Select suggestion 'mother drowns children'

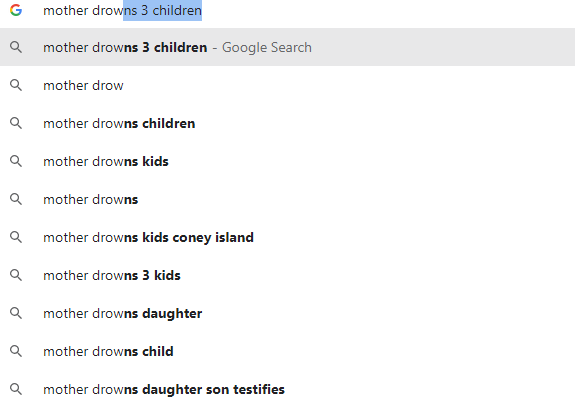coord(288,123)
